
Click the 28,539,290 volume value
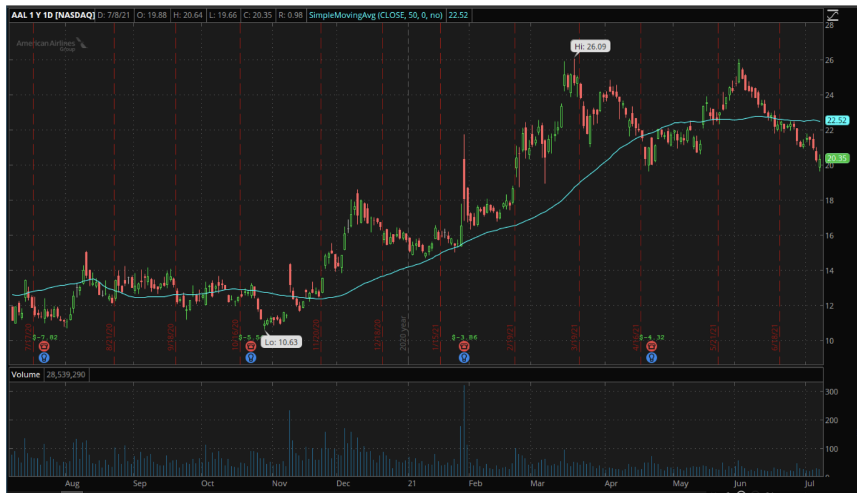pos(66,375)
